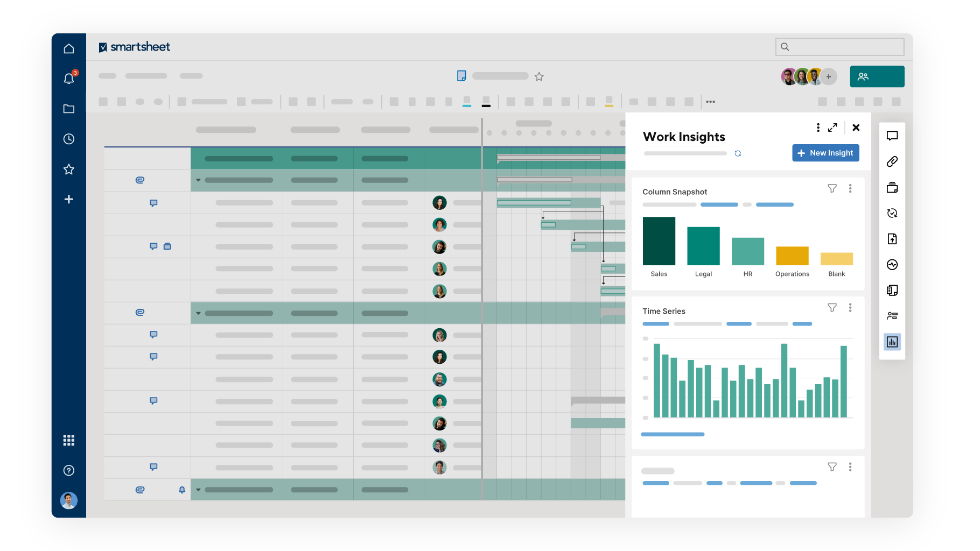
Task: Collapse the second parent row group
Action: tap(198, 313)
